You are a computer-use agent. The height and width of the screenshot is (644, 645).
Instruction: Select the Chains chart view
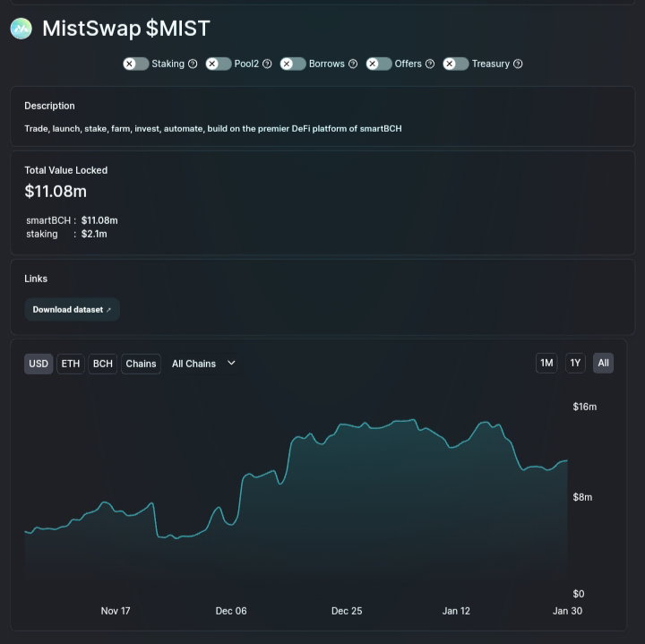(x=141, y=364)
